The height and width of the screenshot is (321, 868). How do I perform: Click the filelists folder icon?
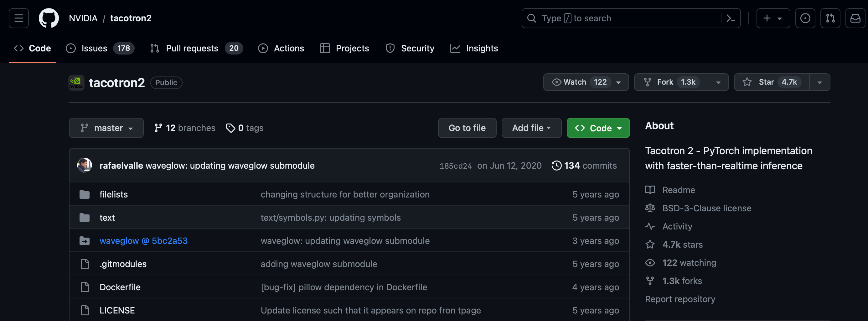(84, 195)
